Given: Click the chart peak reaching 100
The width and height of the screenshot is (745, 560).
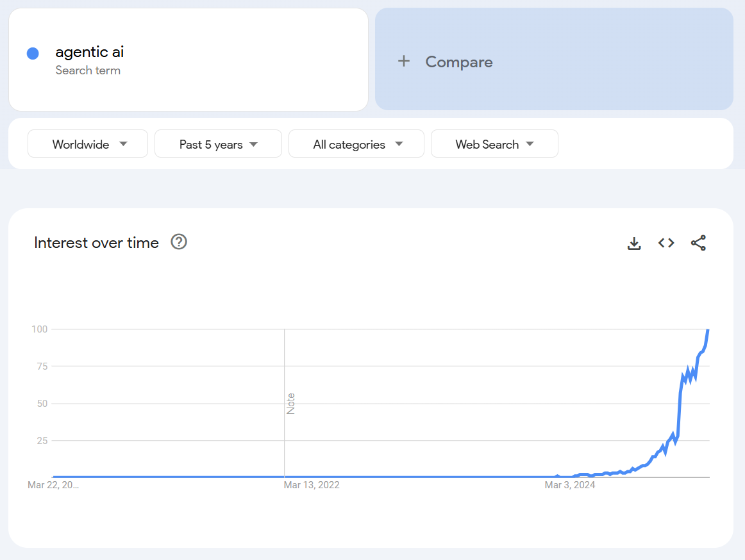Looking at the screenshot, I should [x=708, y=331].
